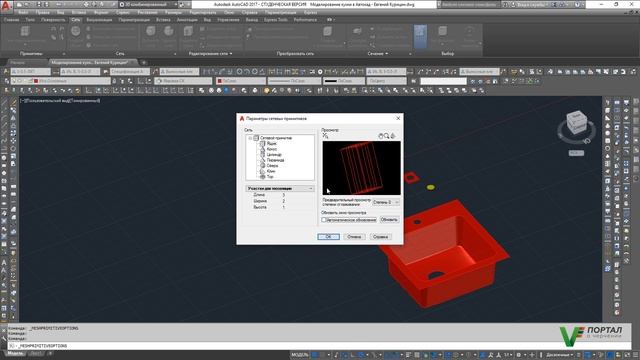Click the Ширина tessellation value 2

coord(284,201)
